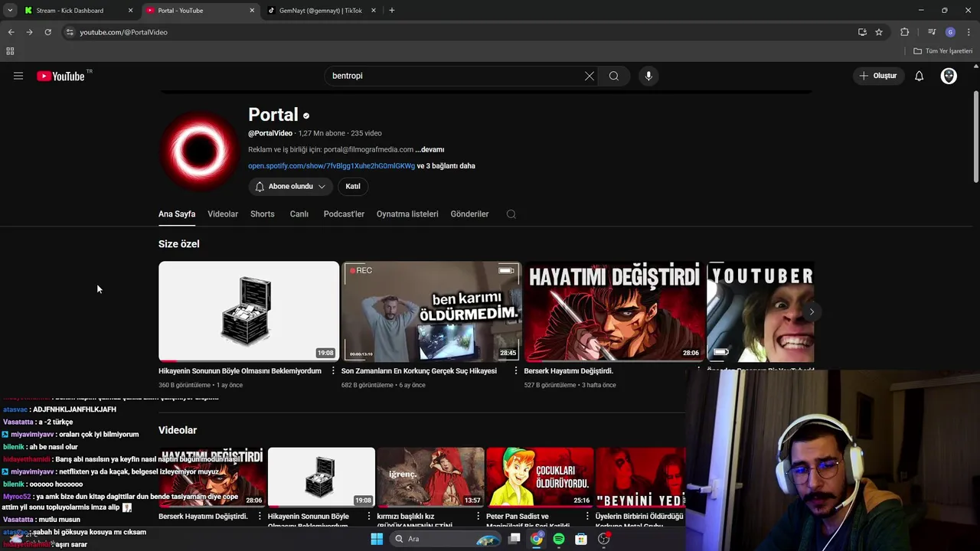Image resolution: width=980 pixels, height=551 pixels.
Task: Open the Videolar section heading
Action: [178, 430]
